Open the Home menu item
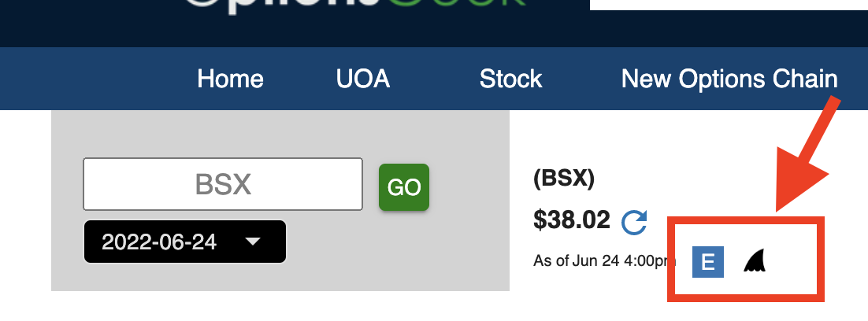 230,79
